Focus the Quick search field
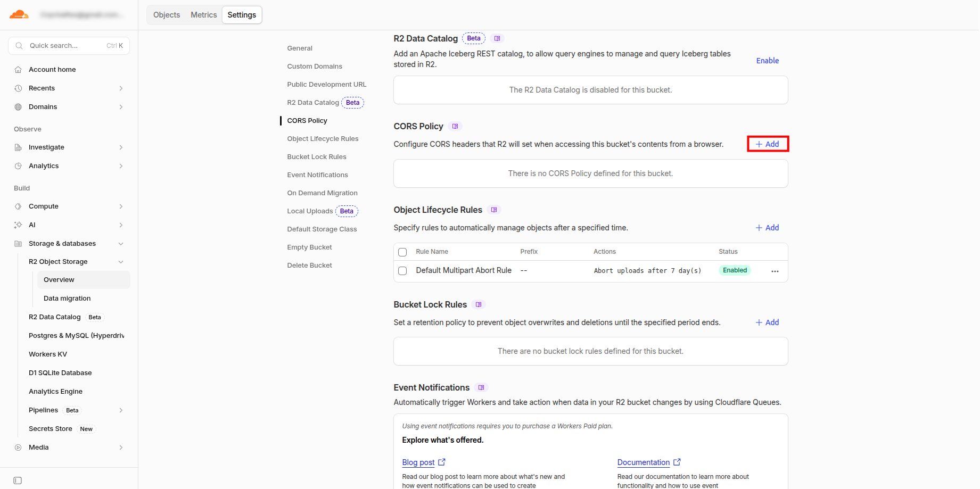Image resolution: width=980 pixels, height=489 pixels. pyautogui.click(x=69, y=46)
